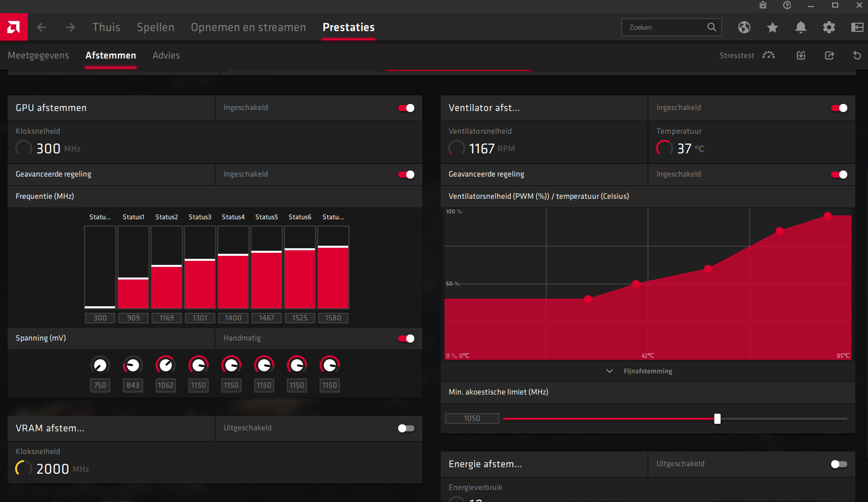
Task: Open the Thuis tab
Action: [106, 27]
